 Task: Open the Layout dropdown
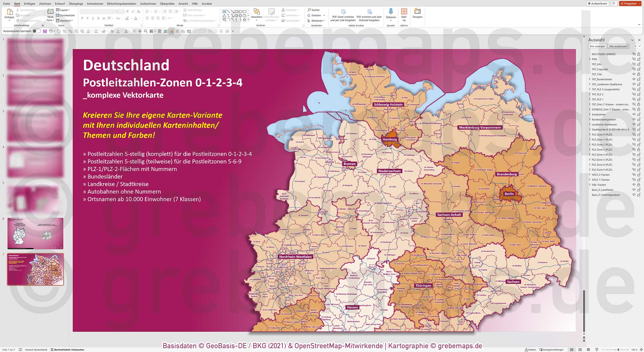pos(64,10)
